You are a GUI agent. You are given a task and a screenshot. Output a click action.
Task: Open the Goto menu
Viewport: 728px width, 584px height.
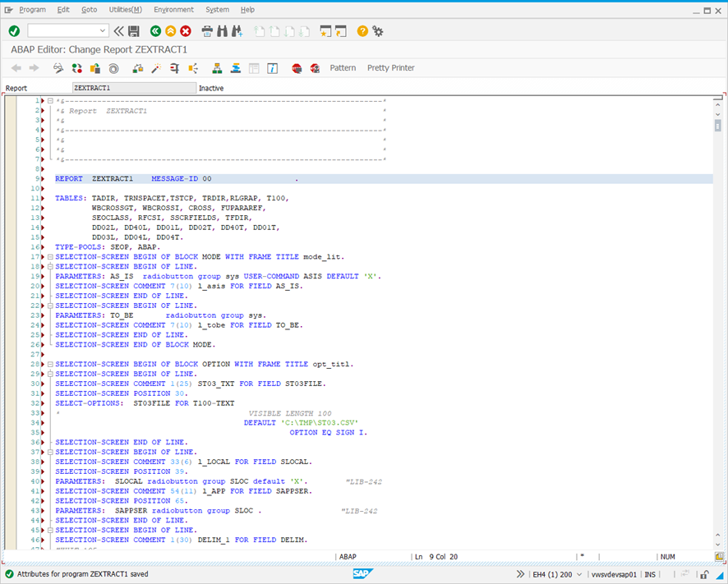tap(89, 9)
